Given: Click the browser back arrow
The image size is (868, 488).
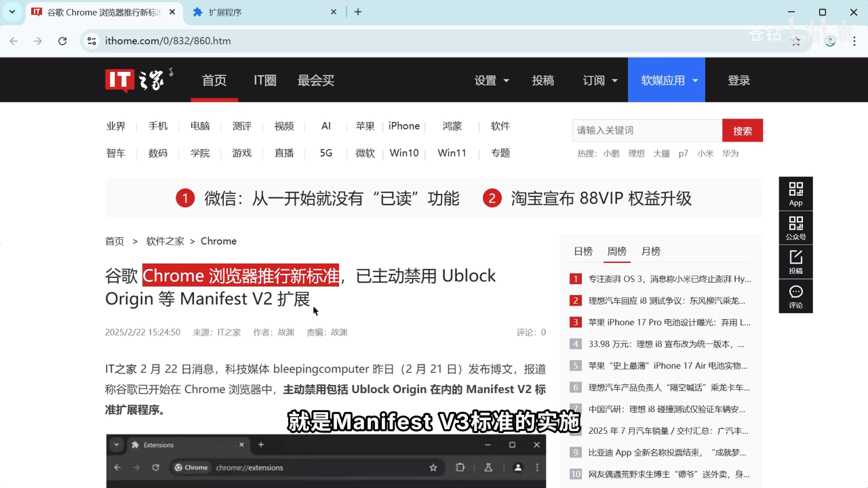Looking at the screenshot, I should [14, 41].
